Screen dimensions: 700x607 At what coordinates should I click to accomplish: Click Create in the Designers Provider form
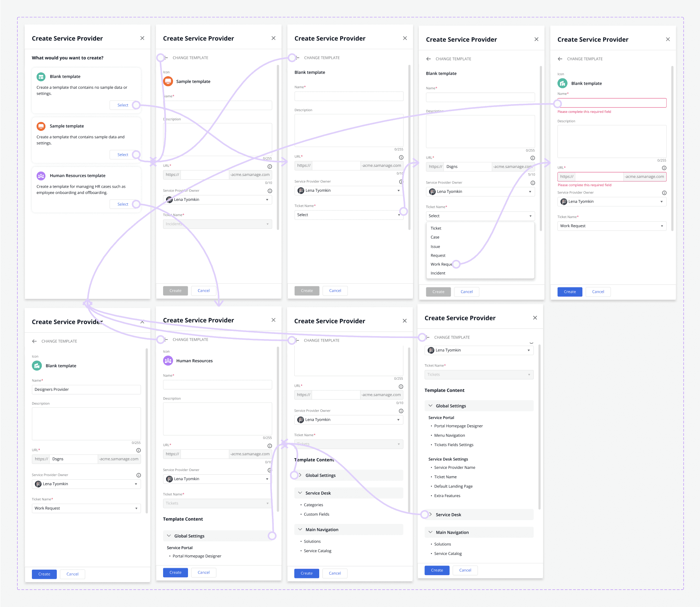pyautogui.click(x=44, y=574)
